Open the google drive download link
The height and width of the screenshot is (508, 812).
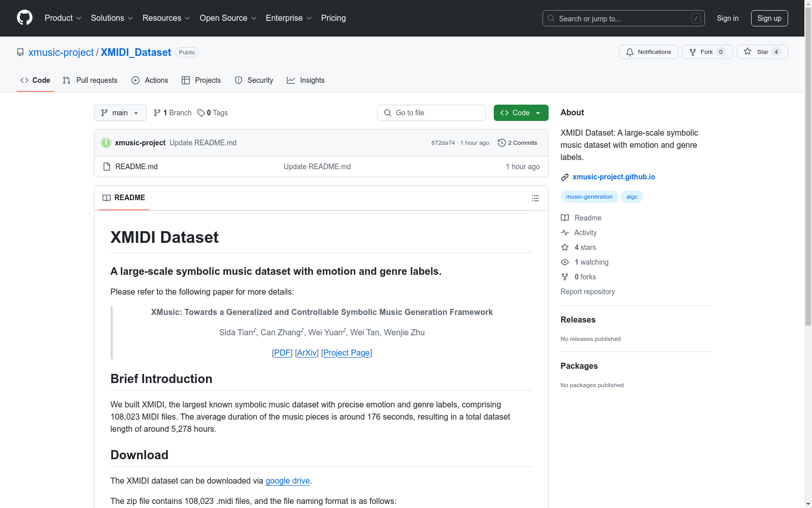288,481
